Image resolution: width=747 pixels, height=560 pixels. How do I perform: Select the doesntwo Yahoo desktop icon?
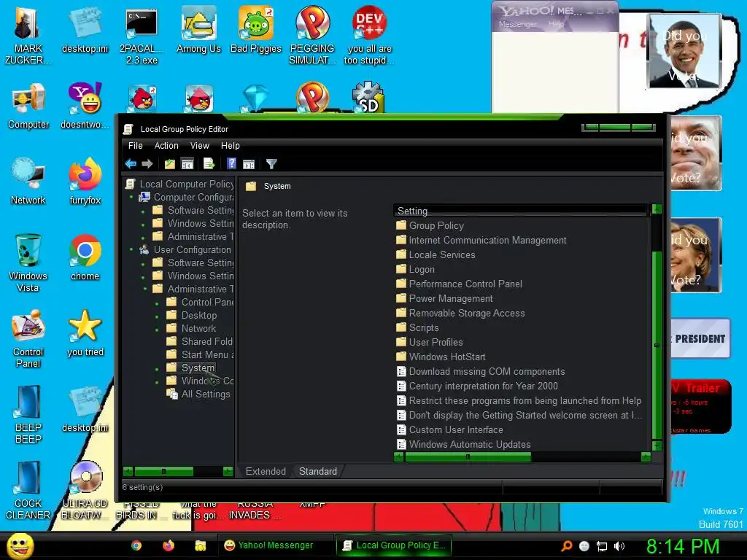pos(85,106)
